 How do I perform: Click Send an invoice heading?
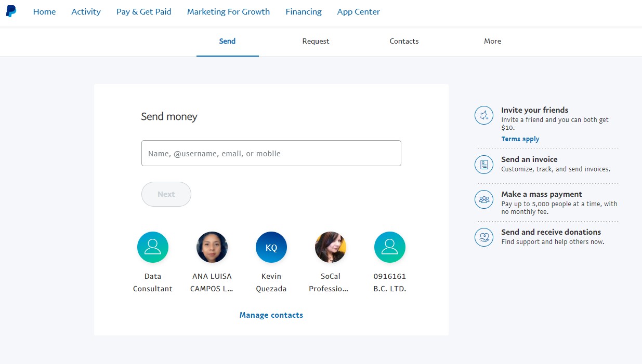[529, 159]
